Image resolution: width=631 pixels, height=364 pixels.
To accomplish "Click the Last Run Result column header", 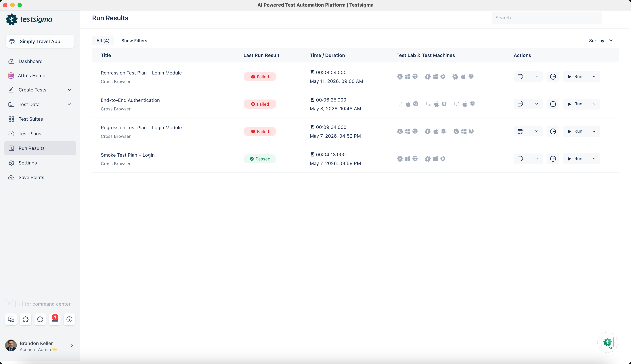I will [x=261, y=55].
